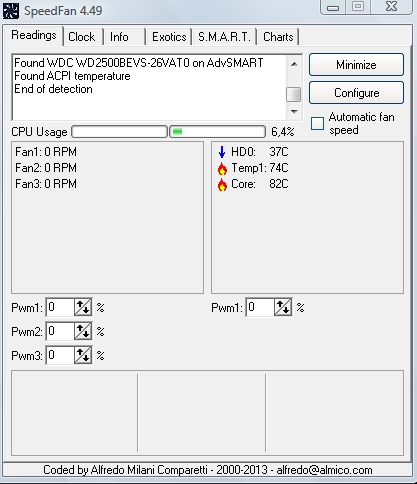Open the S.M.A.R.T. tab

[224, 37]
